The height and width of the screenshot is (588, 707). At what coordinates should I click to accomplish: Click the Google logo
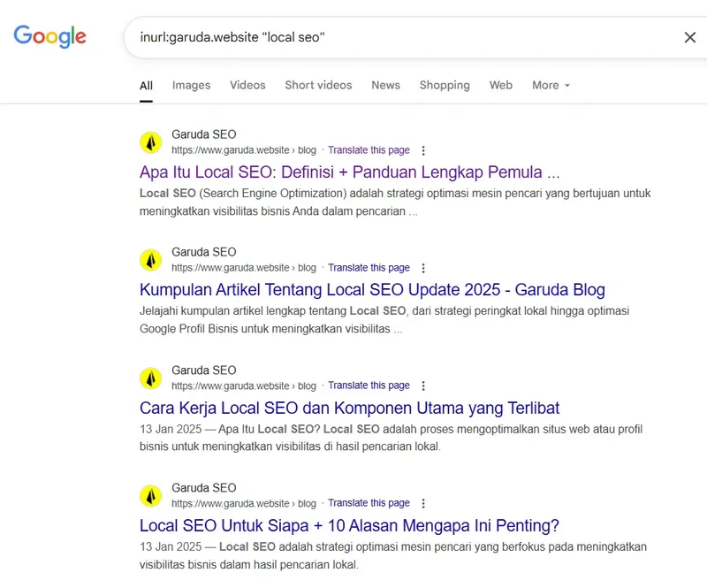tap(49, 36)
